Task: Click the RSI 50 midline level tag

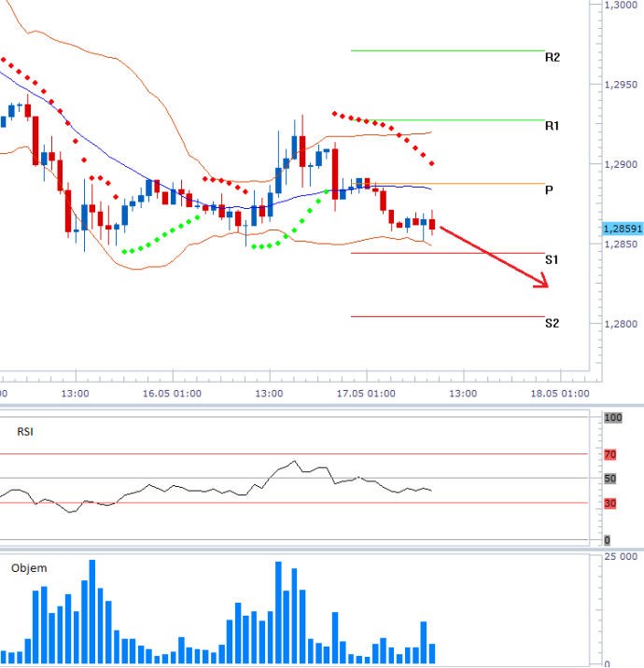Action: tap(609, 479)
